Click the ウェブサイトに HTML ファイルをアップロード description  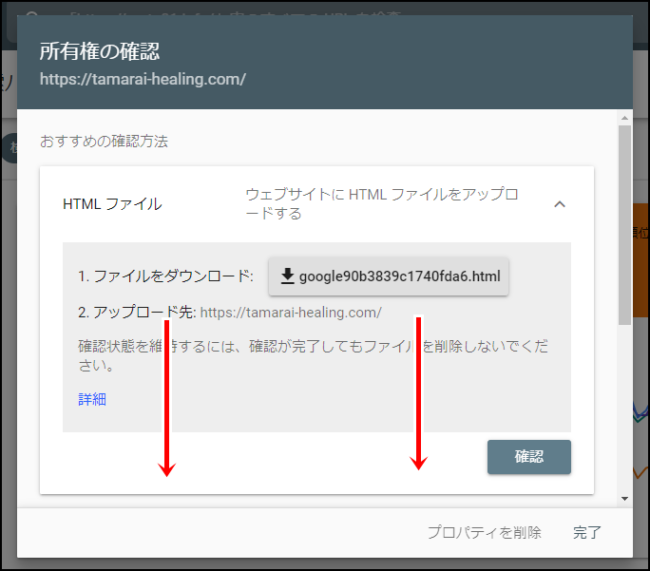pos(381,204)
